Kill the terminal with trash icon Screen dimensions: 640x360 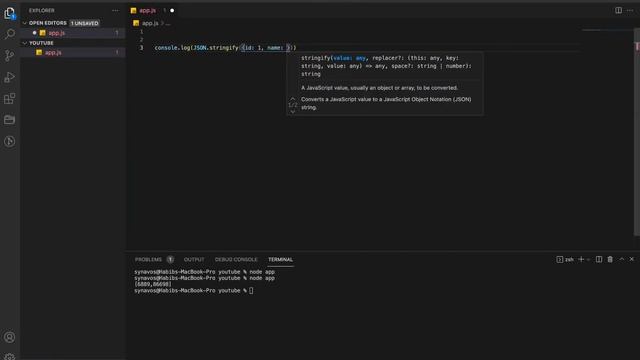click(x=610, y=259)
